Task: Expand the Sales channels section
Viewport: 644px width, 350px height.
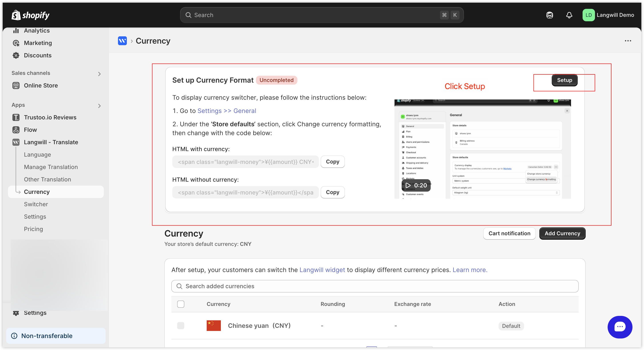Action: (99, 74)
